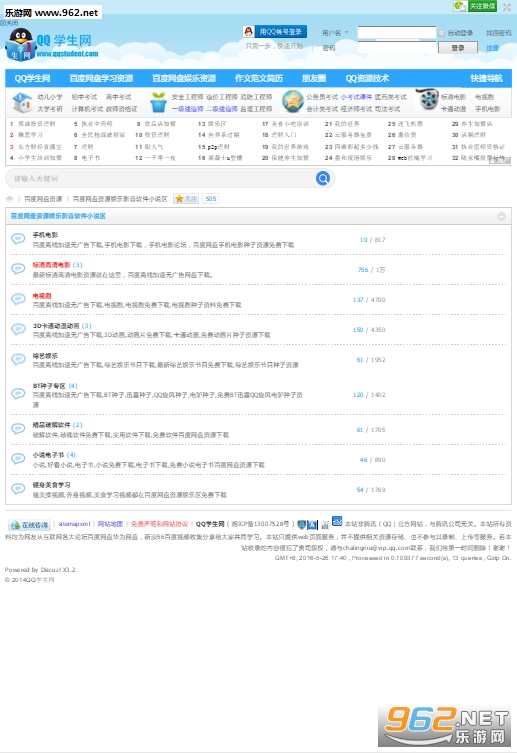Open the 百度网盘学习资源 navigation tab
The height and width of the screenshot is (753, 517).
101,78
